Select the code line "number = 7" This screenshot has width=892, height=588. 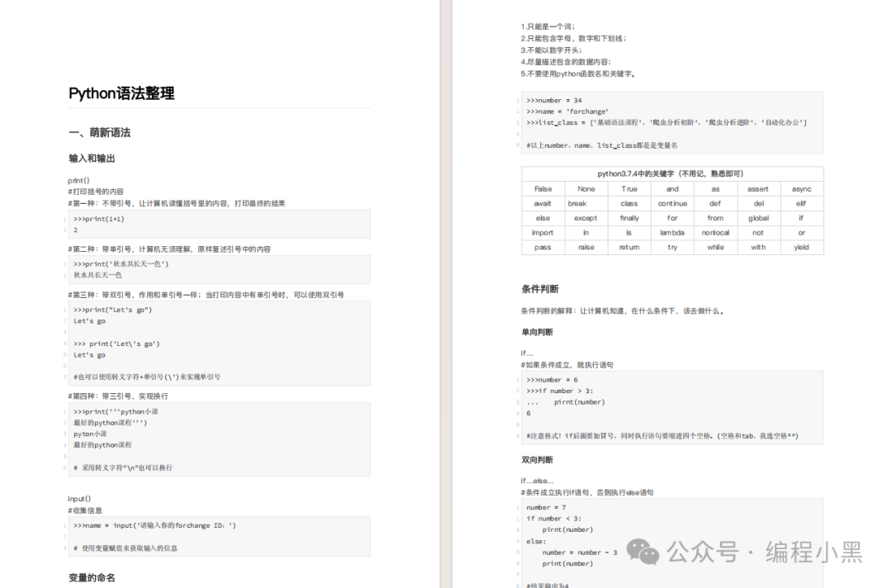pyautogui.click(x=546, y=507)
